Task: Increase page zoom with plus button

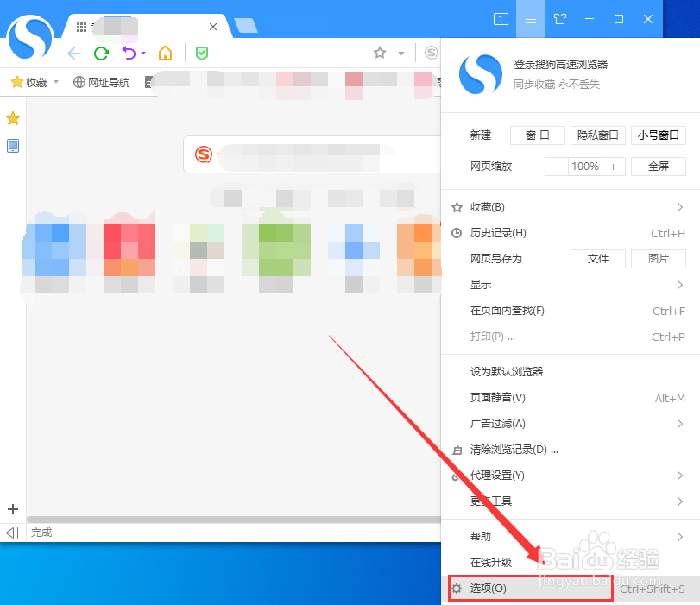Action: 614,167
